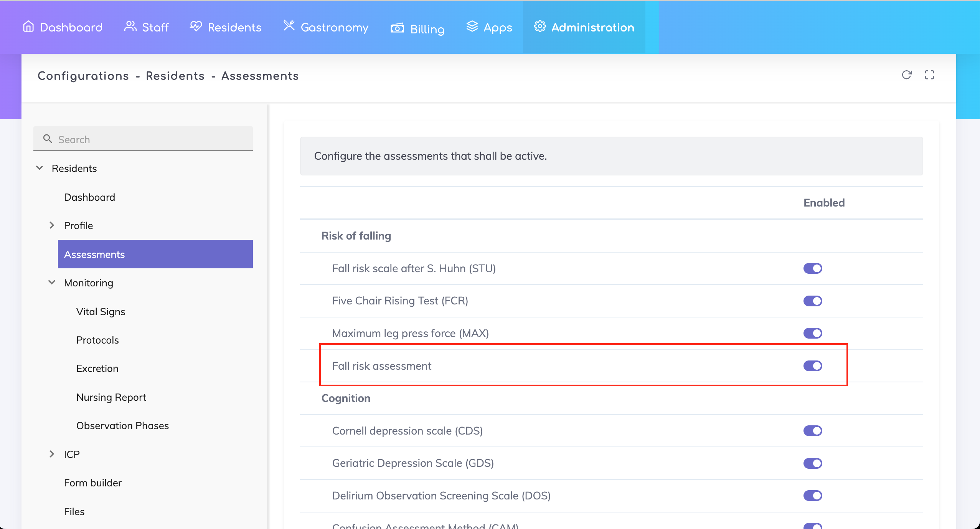Toggle Geriatric Depression Scale switch
This screenshot has width=980, height=529.
(813, 463)
